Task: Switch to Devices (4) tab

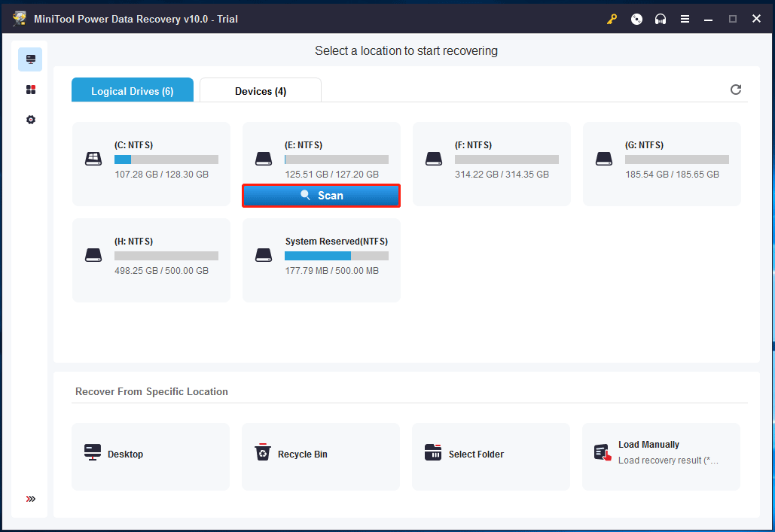Action: click(x=261, y=90)
